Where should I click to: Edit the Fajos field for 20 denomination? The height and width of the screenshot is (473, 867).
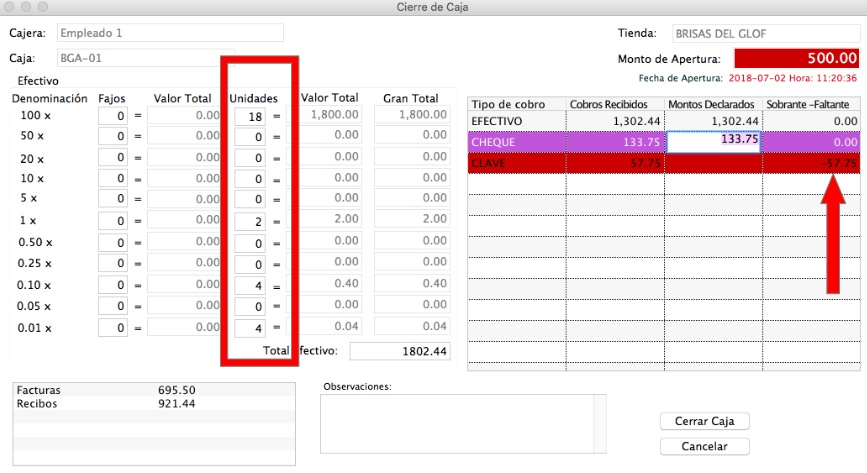[113, 157]
